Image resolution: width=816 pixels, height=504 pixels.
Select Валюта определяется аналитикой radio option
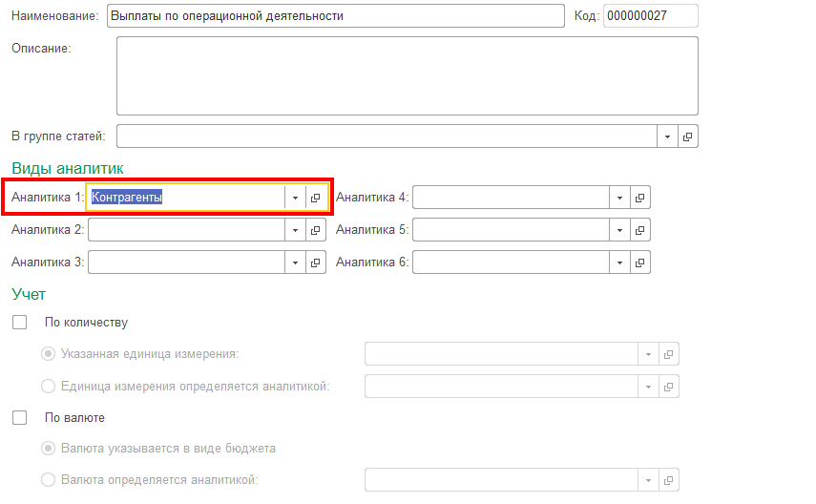[49, 480]
